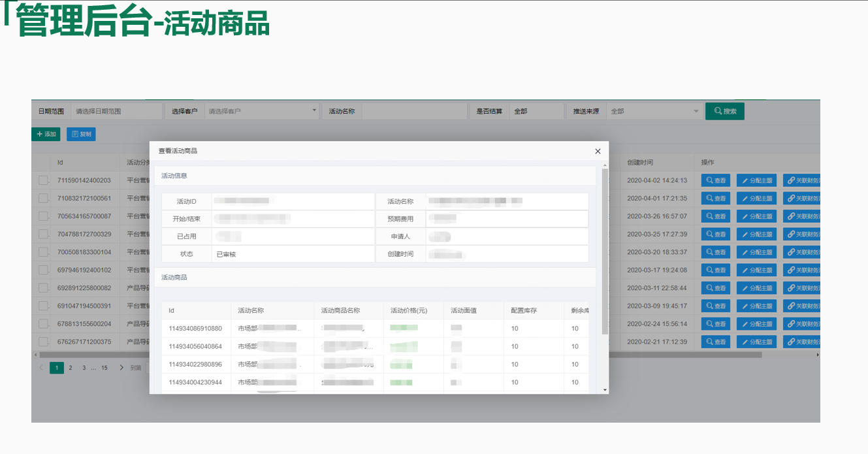868x454 pixels.
Task: Open the 是否结算 settlement dropdown
Action: [536, 111]
